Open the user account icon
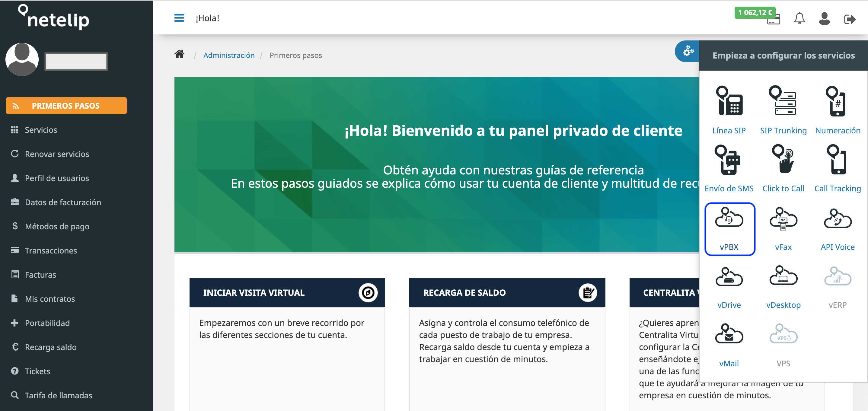This screenshot has height=411, width=868. [x=824, y=18]
